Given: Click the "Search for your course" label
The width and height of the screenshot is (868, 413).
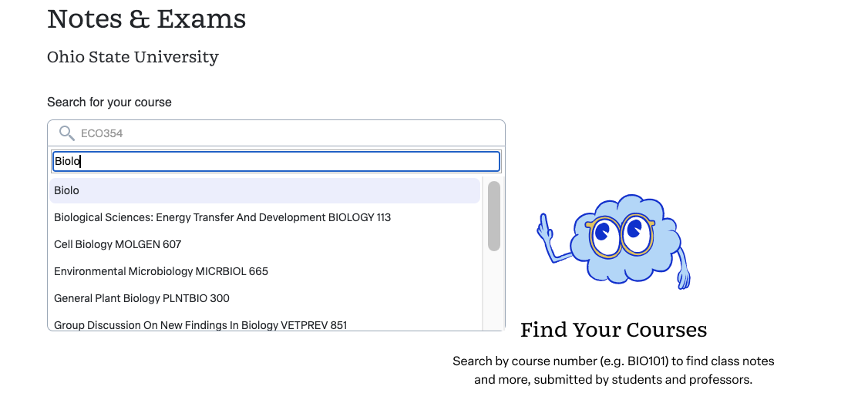Looking at the screenshot, I should click(109, 102).
